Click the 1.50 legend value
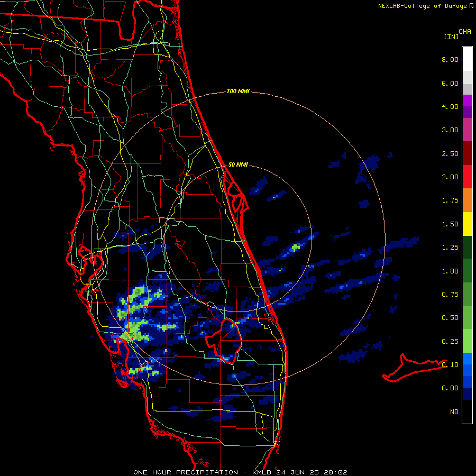The height and width of the screenshot is (476, 476). point(450,224)
